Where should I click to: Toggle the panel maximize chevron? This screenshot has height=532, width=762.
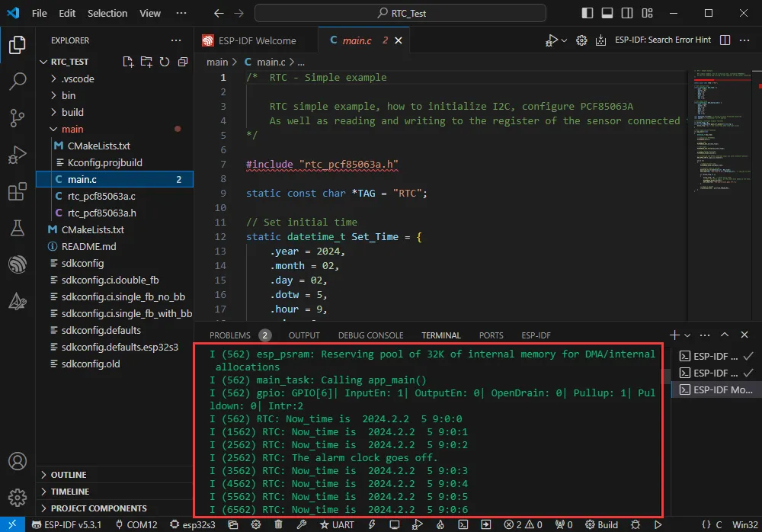click(725, 335)
